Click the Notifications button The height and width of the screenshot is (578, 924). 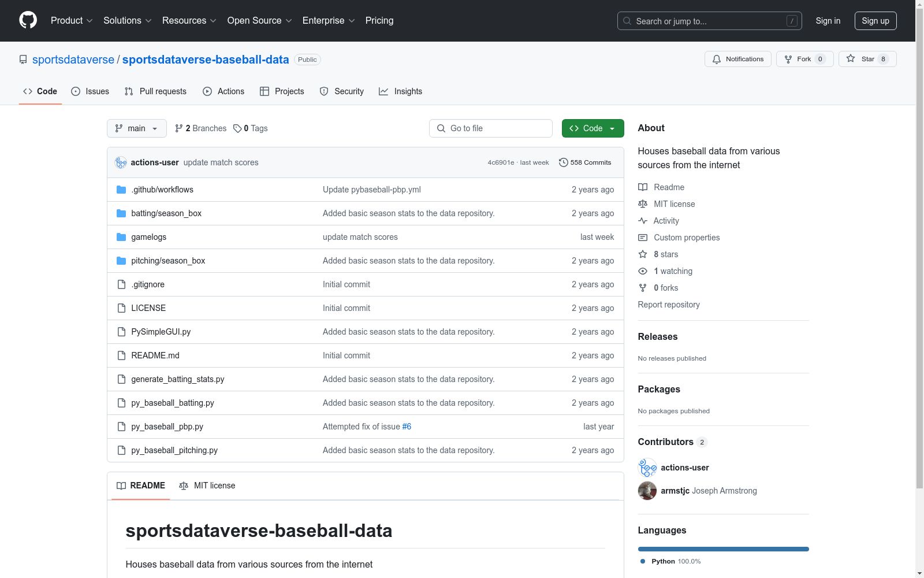[x=738, y=59]
